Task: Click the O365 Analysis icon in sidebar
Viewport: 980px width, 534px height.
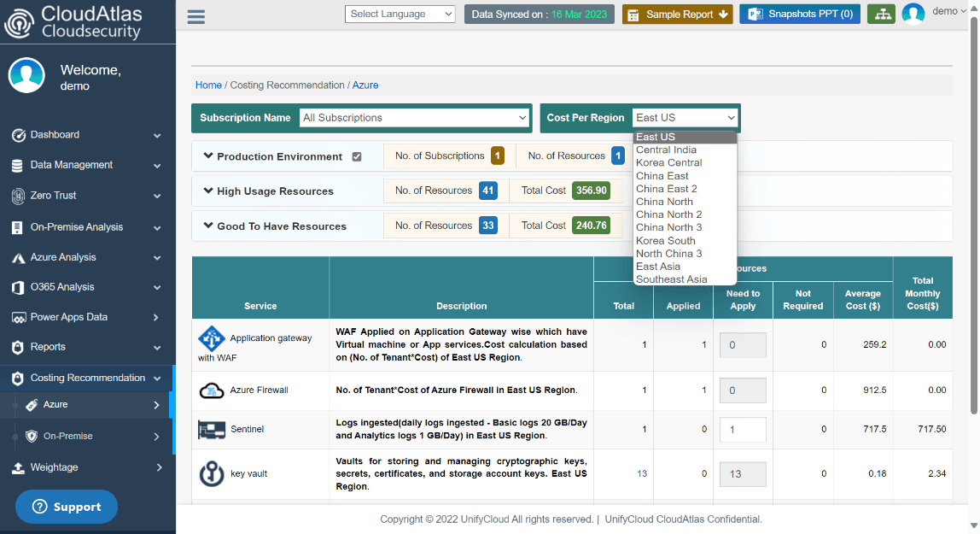Action: pyautogui.click(x=18, y=288)
